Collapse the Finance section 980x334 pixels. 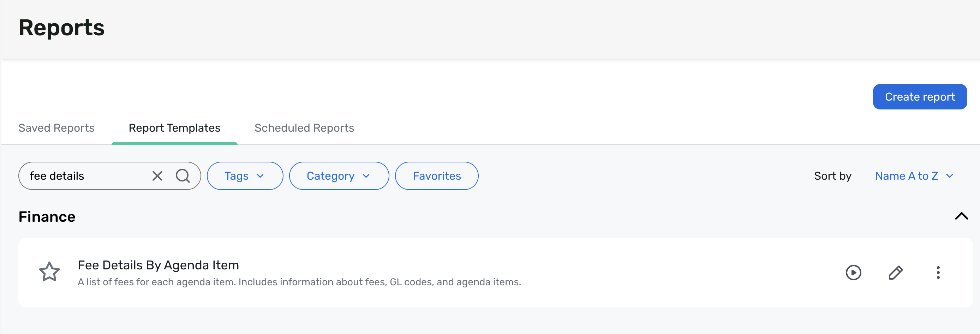click(x=961, y=216)
